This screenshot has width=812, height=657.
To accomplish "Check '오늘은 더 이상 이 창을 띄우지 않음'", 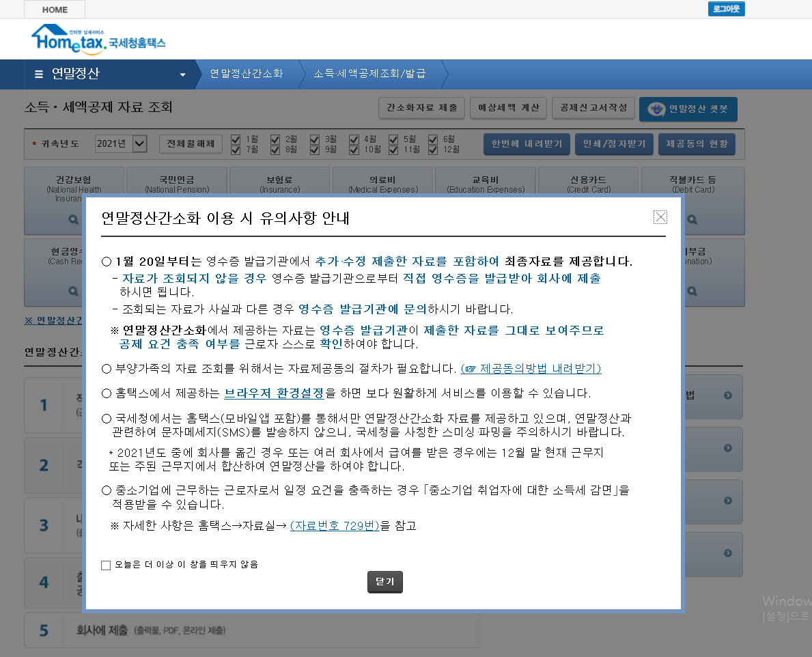I will point(106,565).
